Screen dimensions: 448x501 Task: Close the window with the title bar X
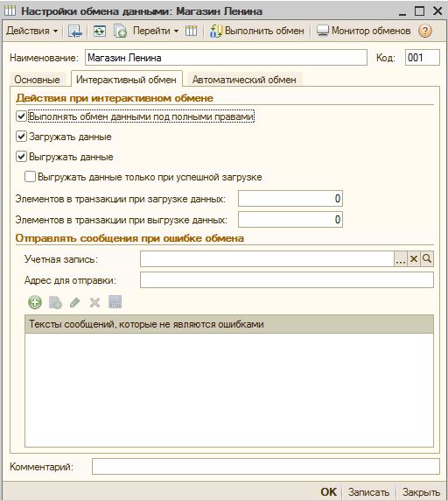(x=437, y=11)
